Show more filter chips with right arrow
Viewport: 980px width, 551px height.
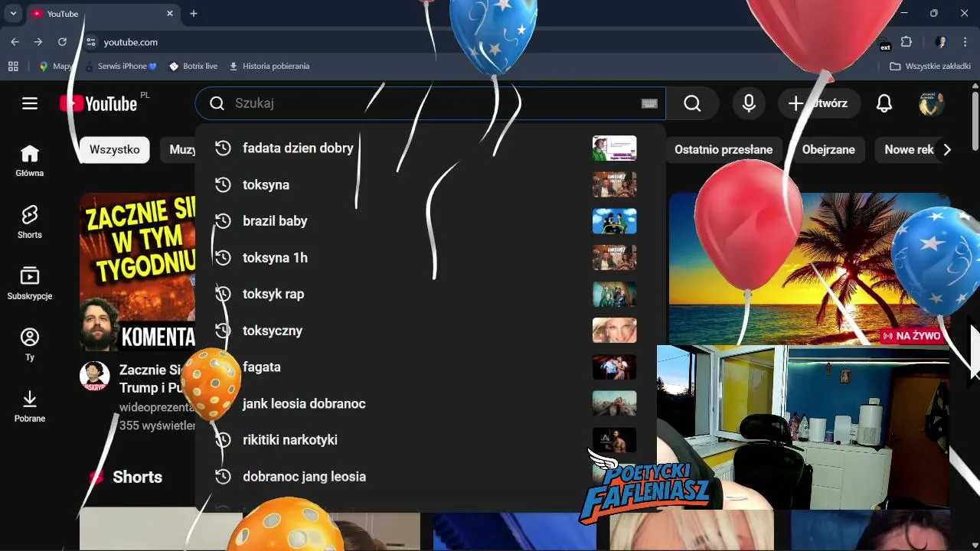point(947,149)
